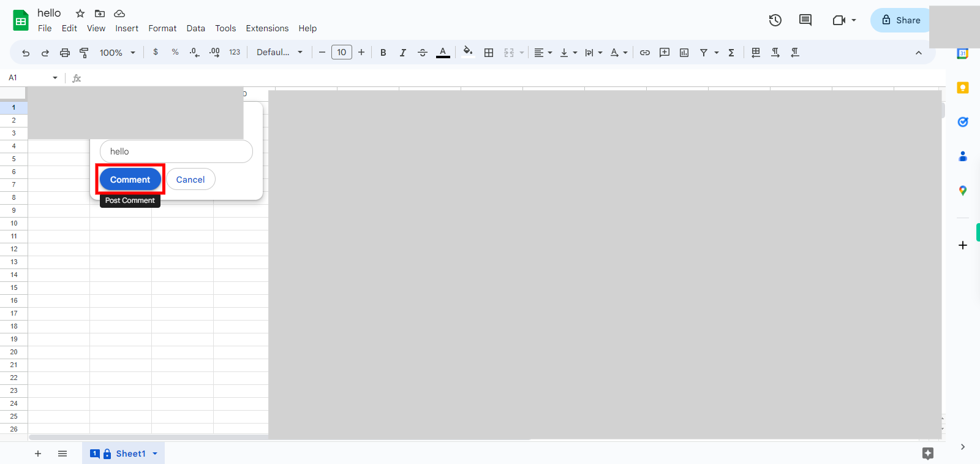Click the Merge cells icon

[509, 53]
